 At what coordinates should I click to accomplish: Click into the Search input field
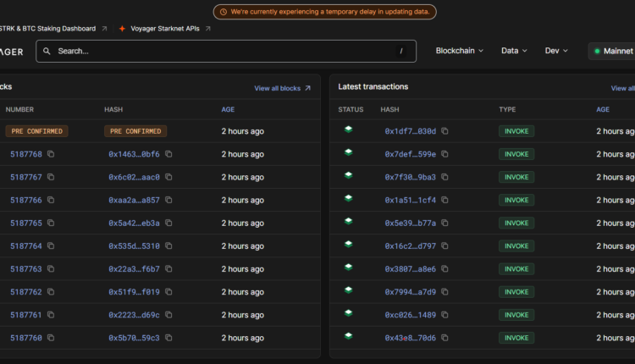pos(224,51)
